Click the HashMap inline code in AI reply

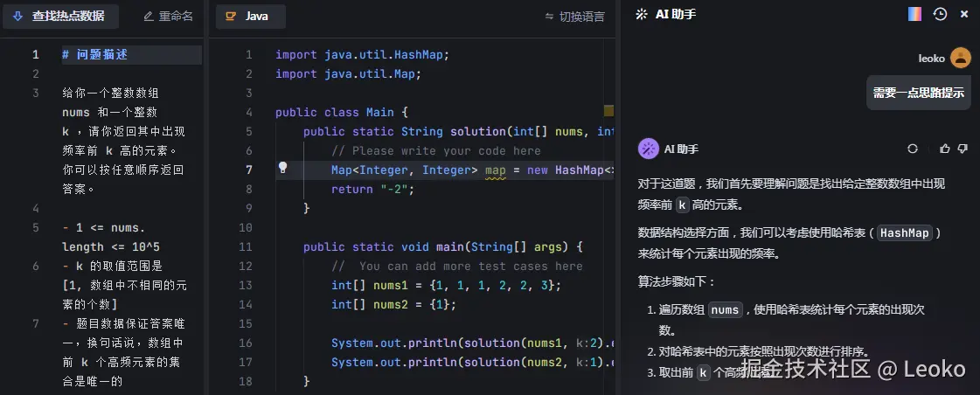pos(904,233)
